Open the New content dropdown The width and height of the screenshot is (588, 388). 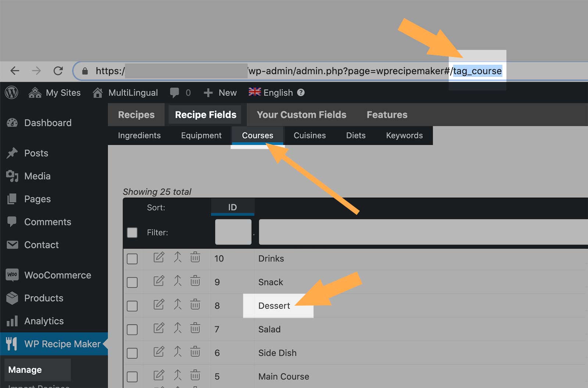pos(220,93)
